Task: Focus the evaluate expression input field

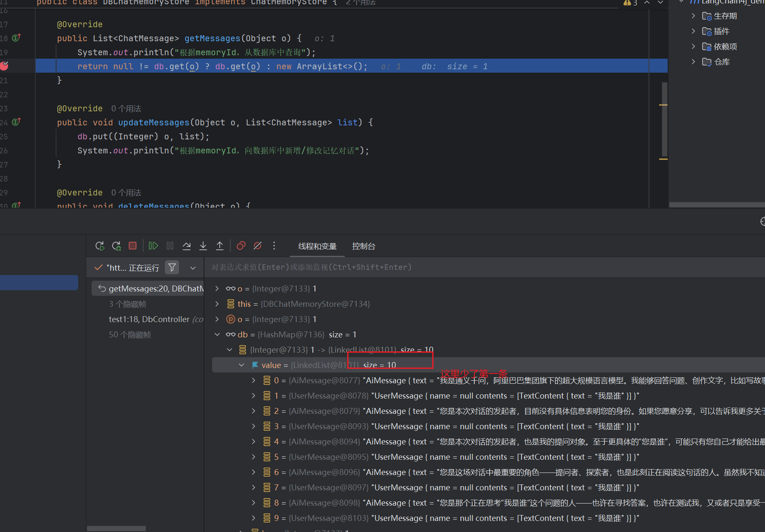Action: 484,267
